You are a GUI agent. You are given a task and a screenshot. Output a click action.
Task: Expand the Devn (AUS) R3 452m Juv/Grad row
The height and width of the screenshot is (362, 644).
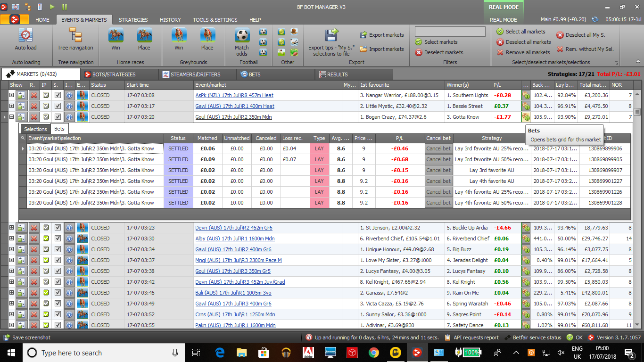click(x=11, y=282)
